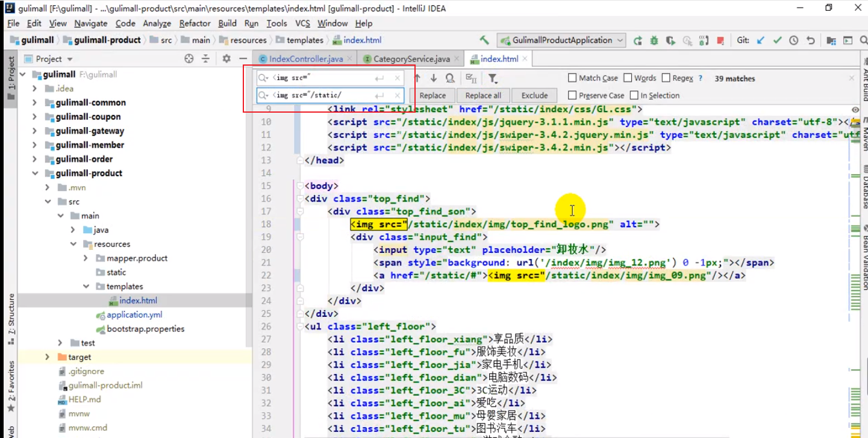Expand the gulimall-gateway module
This screenshot has height=438, width=868.
35,131
